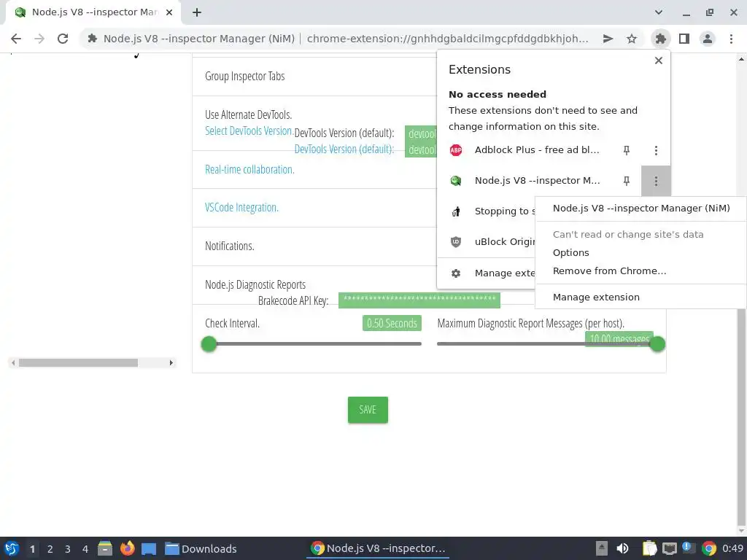Open Chrome three-dot main menu

click(731, 39)
